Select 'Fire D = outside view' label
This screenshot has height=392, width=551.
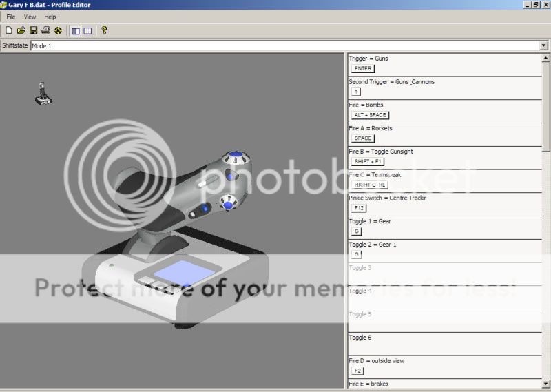click(x=376, y=361)
